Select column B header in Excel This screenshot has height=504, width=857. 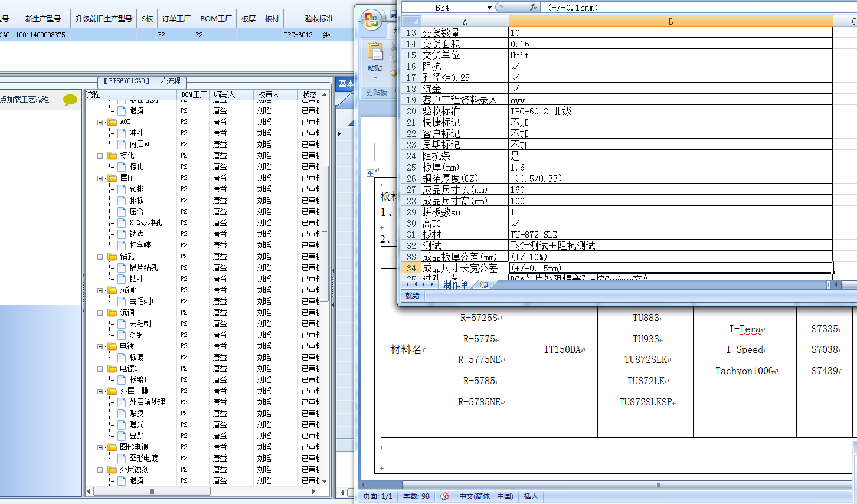tap(670, 22)
